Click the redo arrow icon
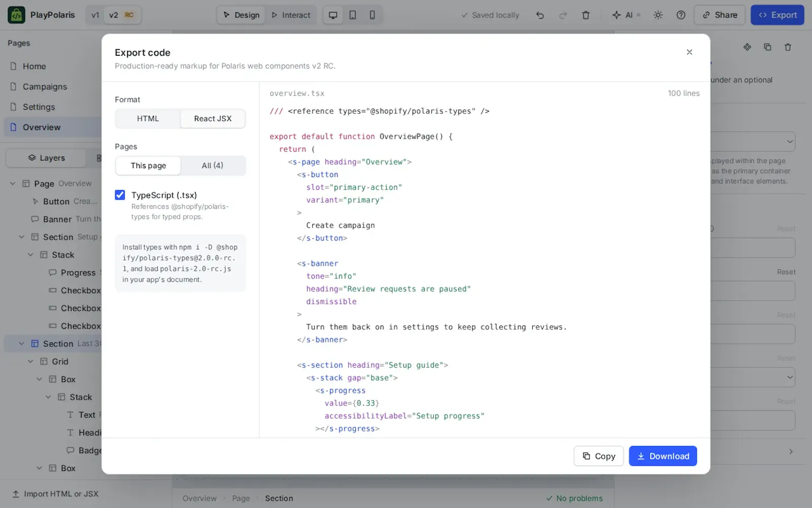This screenshot has width=812, height=508. click(x=563, y=15)
